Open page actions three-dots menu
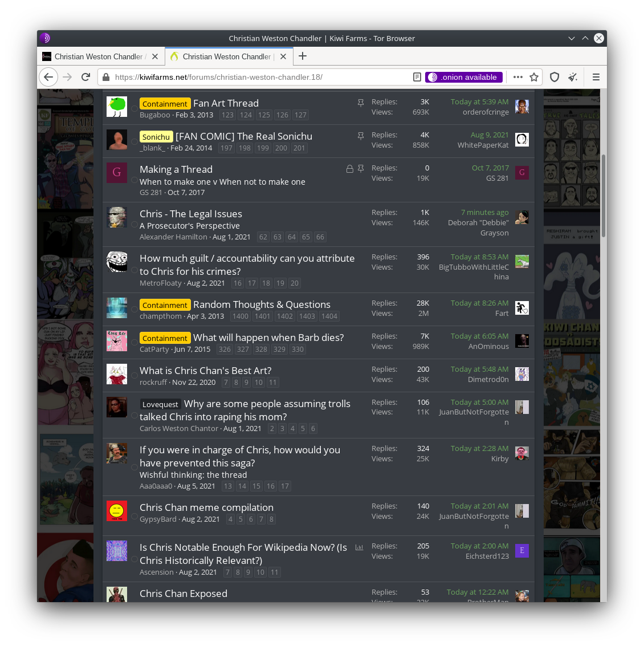The height and width of the screenshot is (646, 644). tap(518, 77)
